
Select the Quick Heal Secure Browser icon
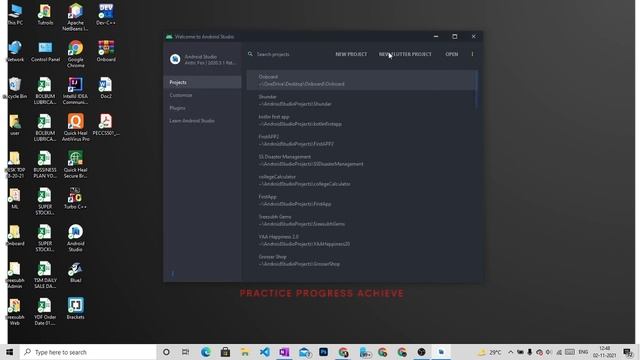(x=75, y=164)
